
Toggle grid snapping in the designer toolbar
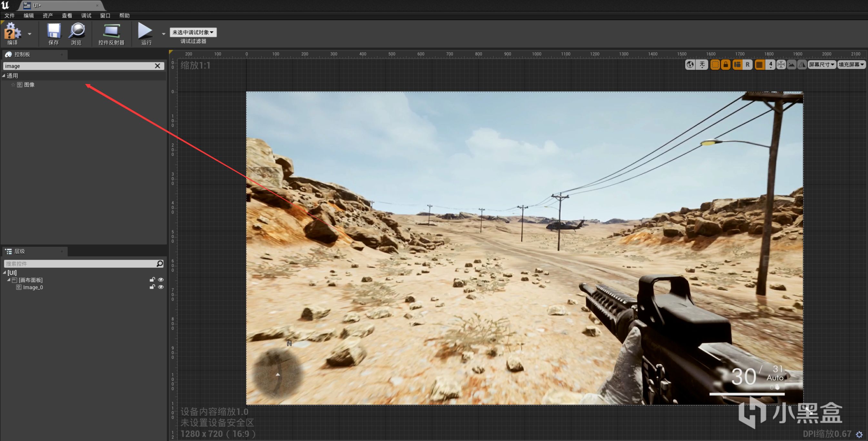tap(760, 64)
